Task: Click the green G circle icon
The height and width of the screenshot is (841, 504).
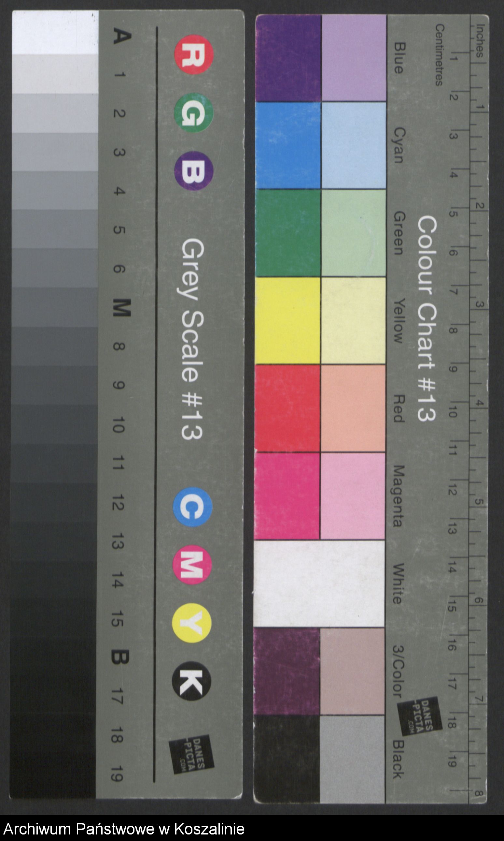Action: point(194,112)
